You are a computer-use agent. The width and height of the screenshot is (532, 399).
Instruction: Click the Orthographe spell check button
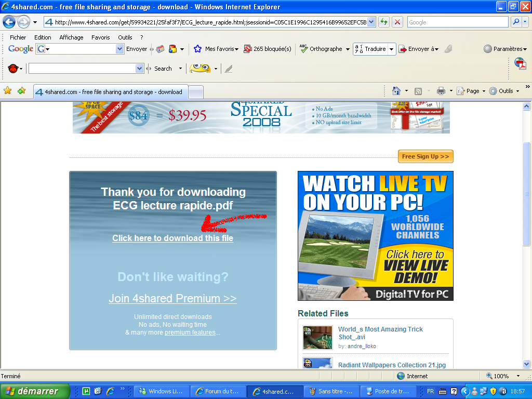(321, 49)
